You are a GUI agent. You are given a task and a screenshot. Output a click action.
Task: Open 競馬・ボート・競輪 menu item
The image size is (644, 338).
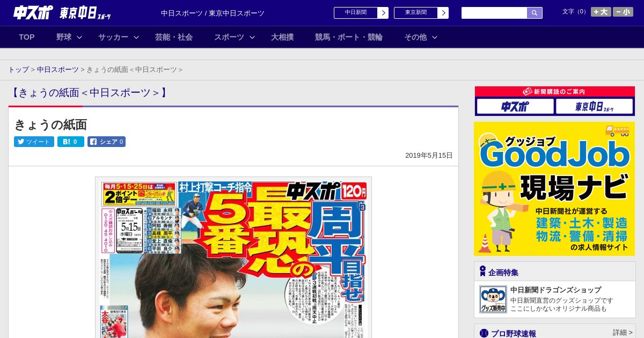click(349, 37)
